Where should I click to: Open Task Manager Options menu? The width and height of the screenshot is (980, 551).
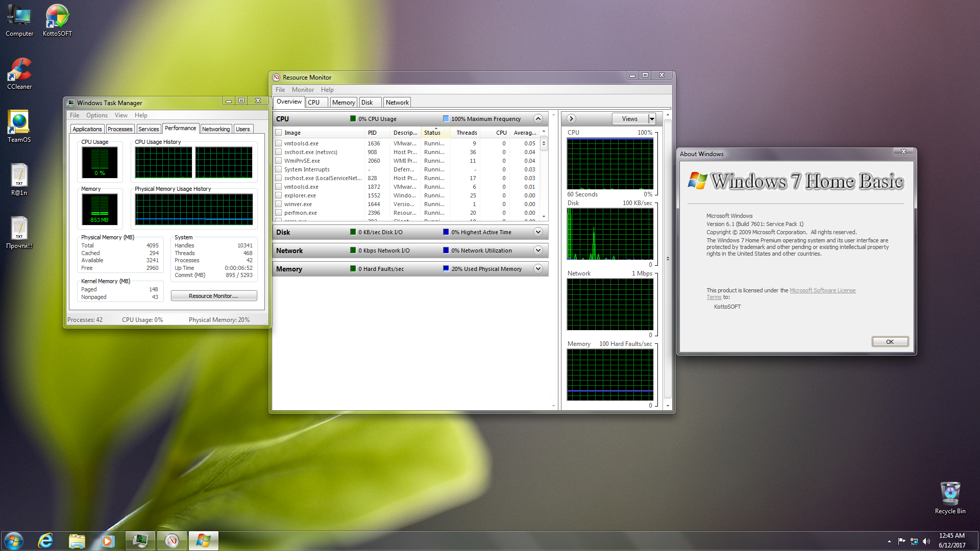97,115
